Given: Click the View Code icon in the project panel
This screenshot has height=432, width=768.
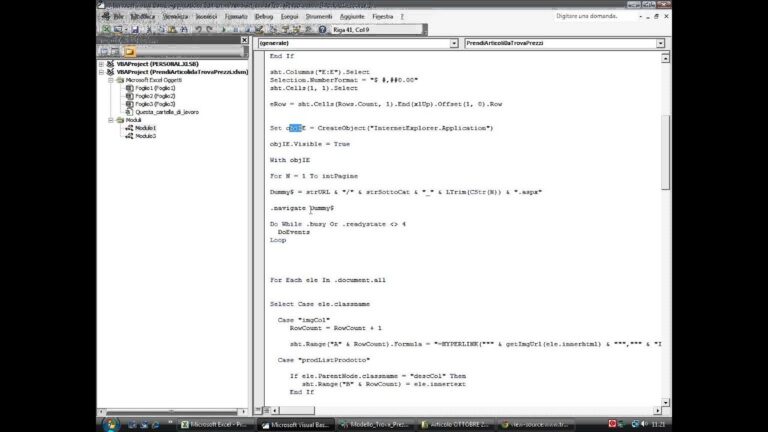Looking at the screenshot, I should coord(104,51).
